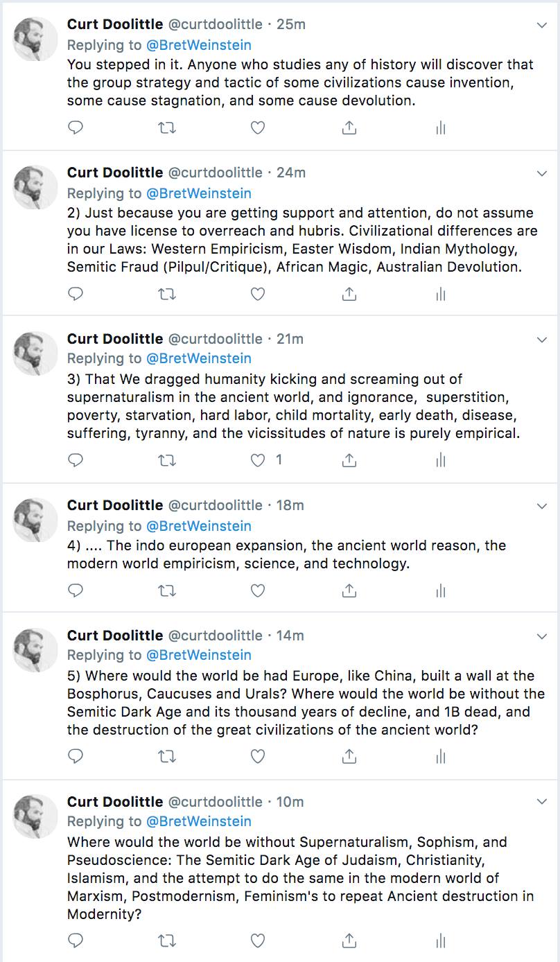Image resolution: width=560 pixels, height=962 pixels.
Task: Open Curt Doolittle name on 24m tweet
Action: pos(115,173)
